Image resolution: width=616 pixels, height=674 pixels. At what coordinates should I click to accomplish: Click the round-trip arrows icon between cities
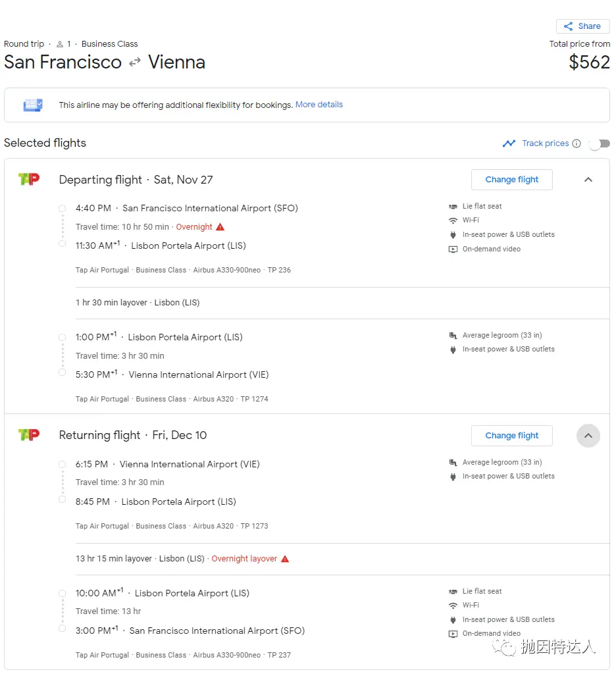pyautogui.click(x=135, y=63)
